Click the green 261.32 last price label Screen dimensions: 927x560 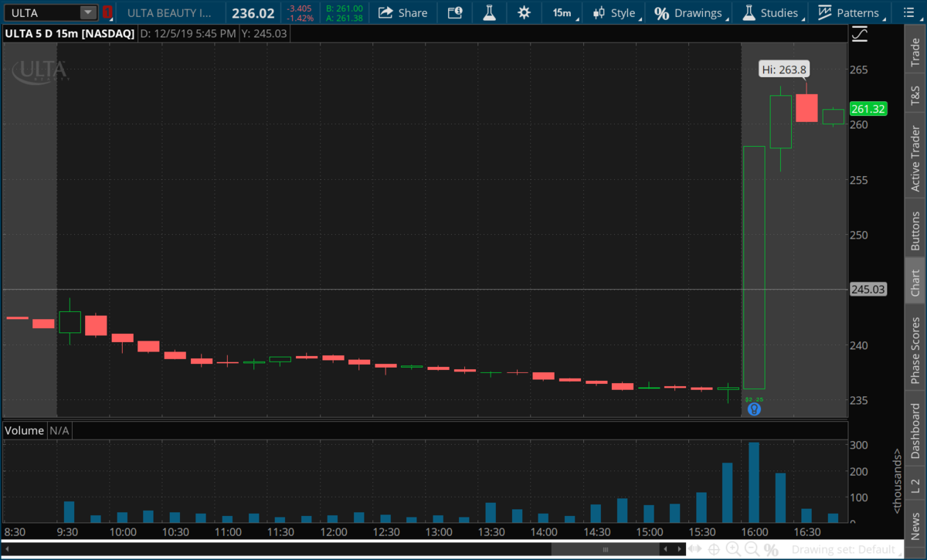868,109
